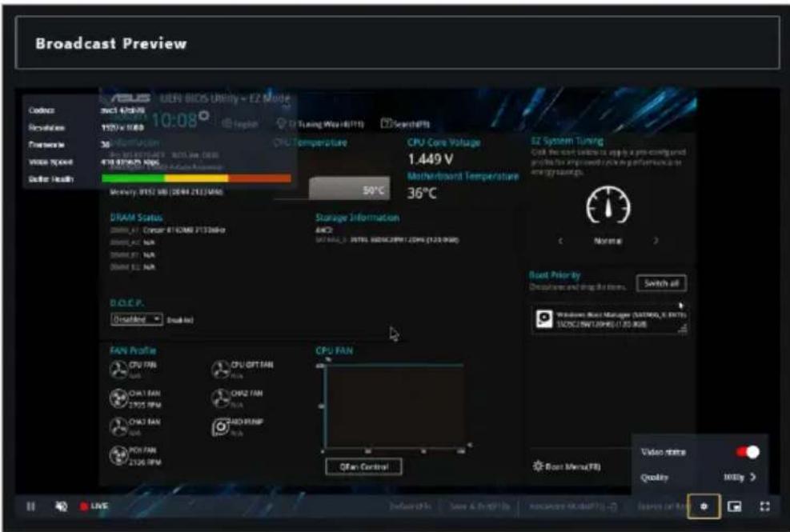Pause the broadcast preview playback

pyautogui.click(x=30, y=506)
